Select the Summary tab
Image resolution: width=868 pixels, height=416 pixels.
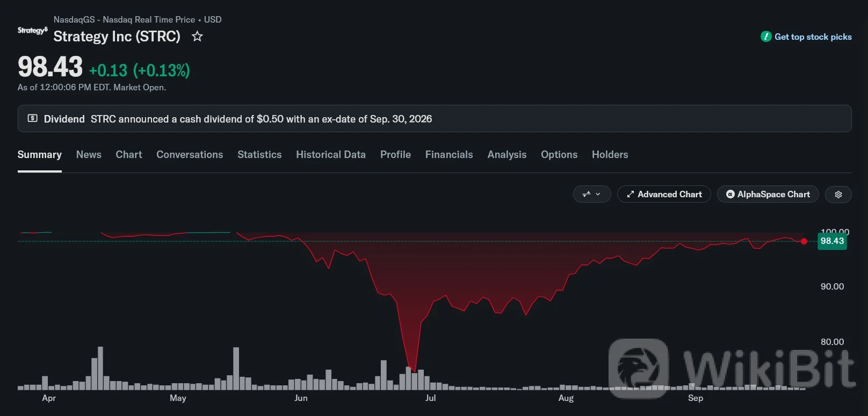[40, 155]
